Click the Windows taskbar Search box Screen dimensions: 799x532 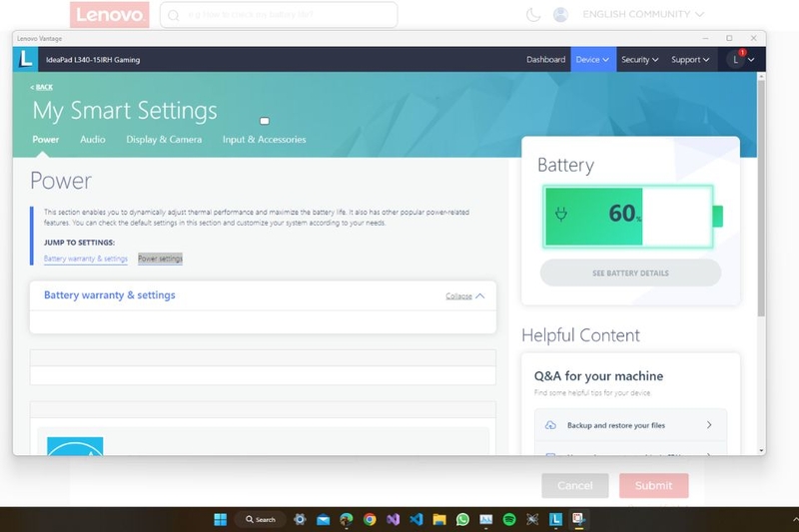tap(261, 519)
